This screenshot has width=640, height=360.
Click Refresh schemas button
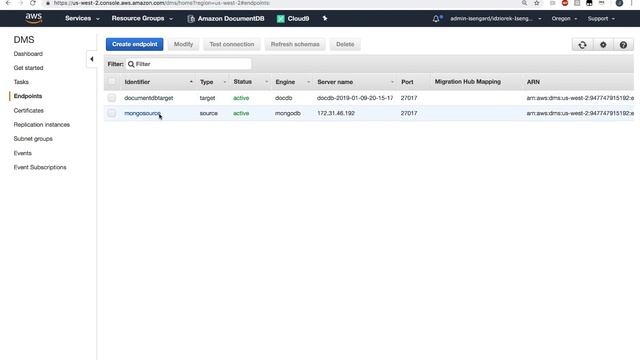[x=295, y=44]
